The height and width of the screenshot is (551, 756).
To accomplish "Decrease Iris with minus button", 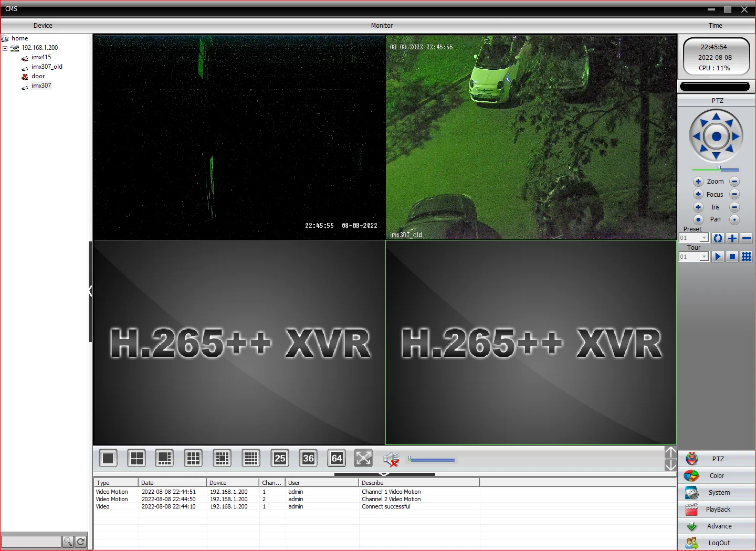I will tap(734, 207).
